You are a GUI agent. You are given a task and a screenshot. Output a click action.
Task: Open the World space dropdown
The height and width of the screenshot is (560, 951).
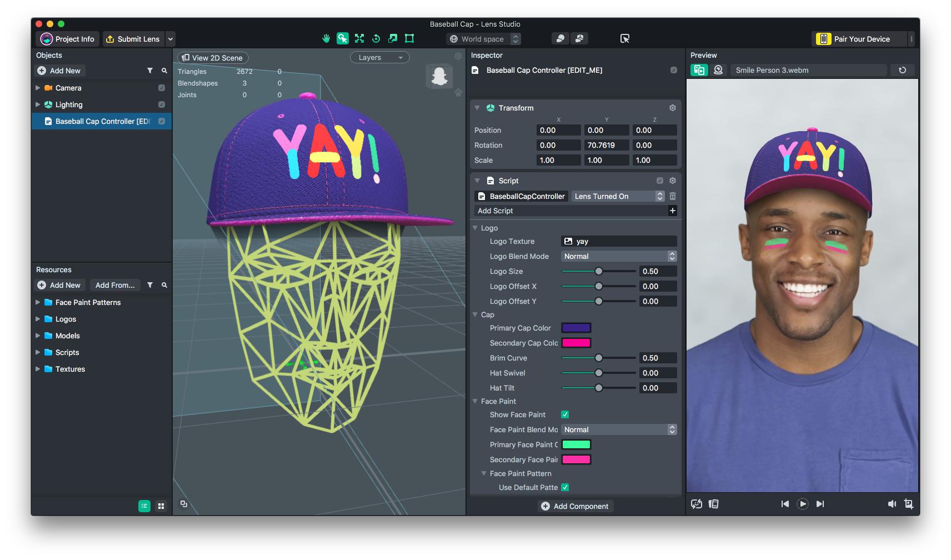[x=483, y=39]
